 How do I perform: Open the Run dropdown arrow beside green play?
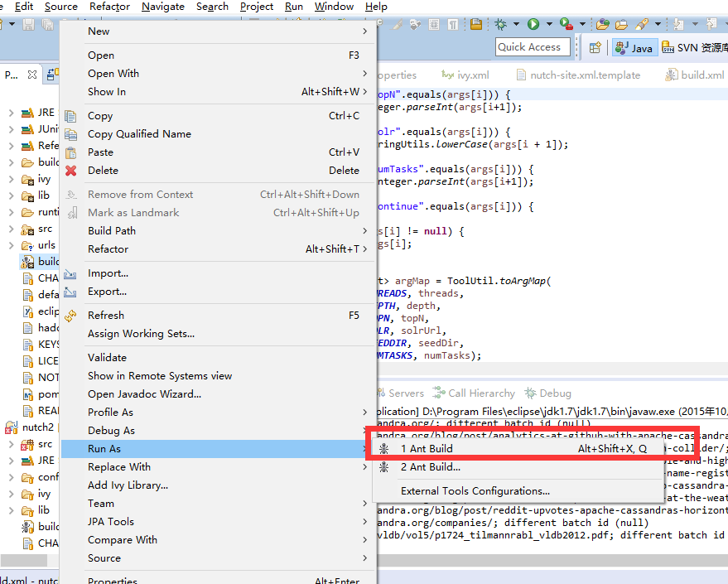pos(549,24)
